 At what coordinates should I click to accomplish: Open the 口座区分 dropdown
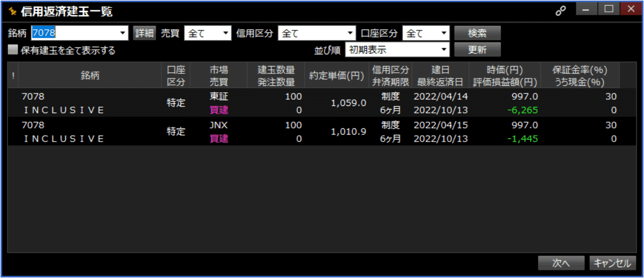tap(426, 33)
